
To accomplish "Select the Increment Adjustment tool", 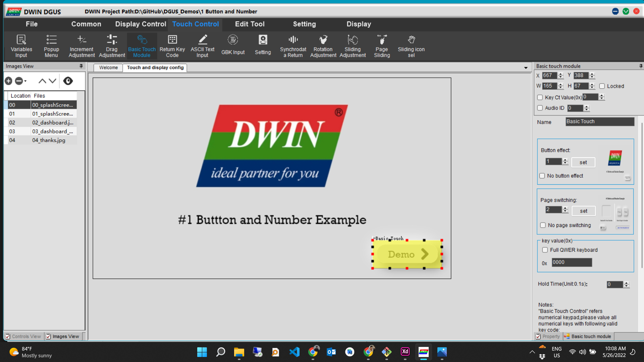I will click(x=81, y=45).
